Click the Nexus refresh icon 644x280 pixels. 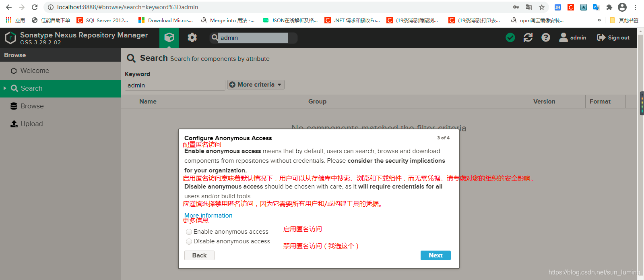(528, 37)
